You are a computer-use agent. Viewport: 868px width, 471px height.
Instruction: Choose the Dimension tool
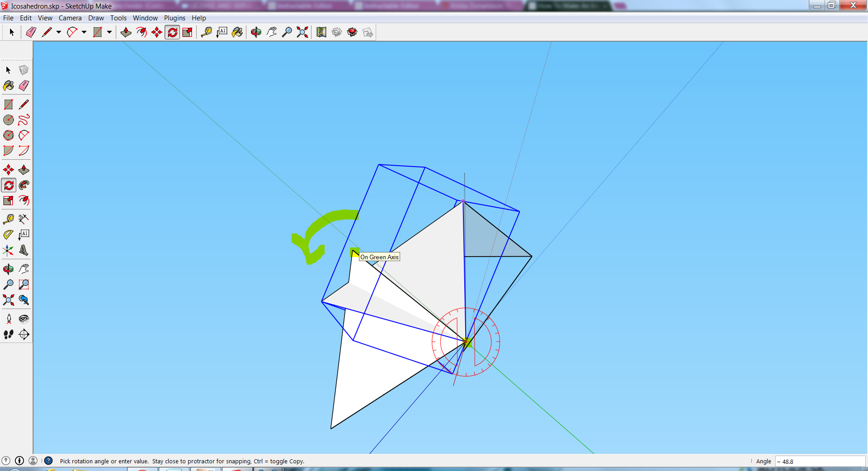pyautogui.click(x=24, y=219)
